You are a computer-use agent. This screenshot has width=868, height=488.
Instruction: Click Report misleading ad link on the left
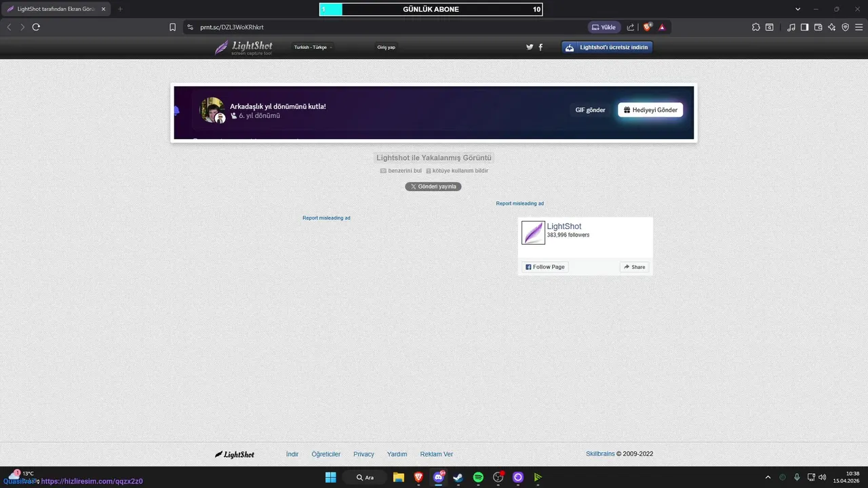tap(326, 218)
